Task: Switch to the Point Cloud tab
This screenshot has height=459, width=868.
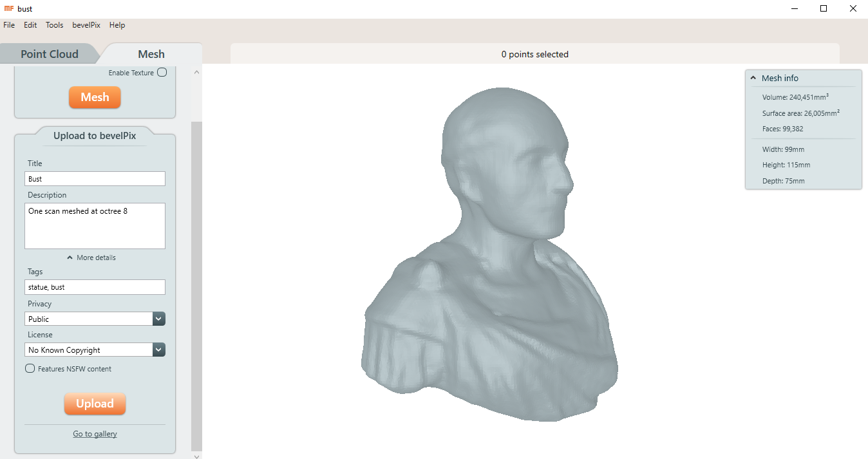Action: click(x=49, y=54)
